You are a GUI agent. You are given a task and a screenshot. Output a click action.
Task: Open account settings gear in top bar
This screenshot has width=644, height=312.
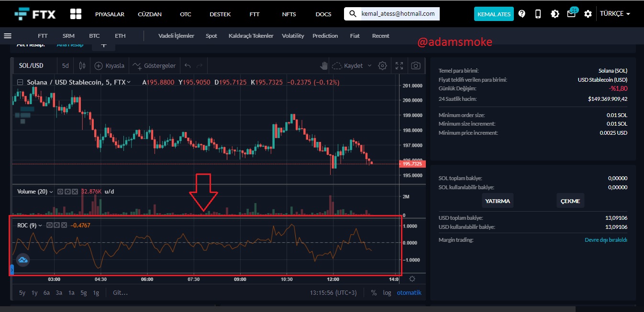pos(588,14)
